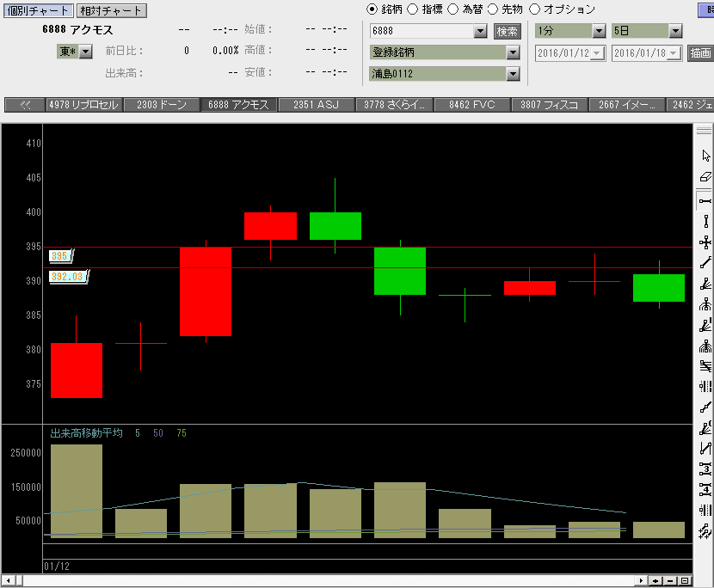Select the first fan lines tool

[x=705, y=284]
